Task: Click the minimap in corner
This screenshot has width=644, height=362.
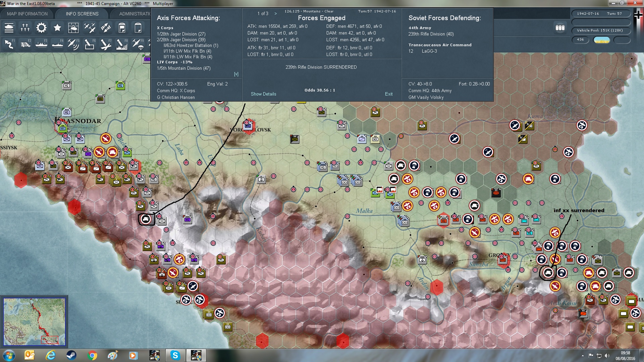Action: tap(34, 322)
